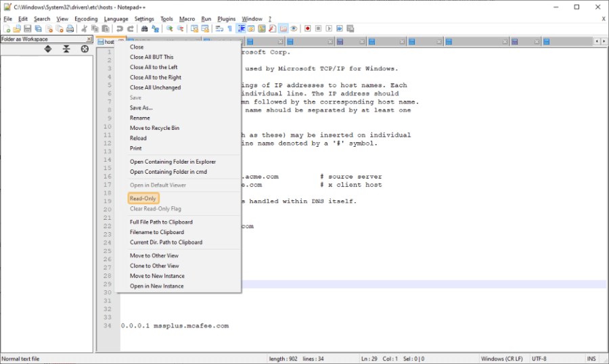Click the Start Recording macro button
Image resolution: width=609 pixels, height=364 pixels.
click(308, 28)
